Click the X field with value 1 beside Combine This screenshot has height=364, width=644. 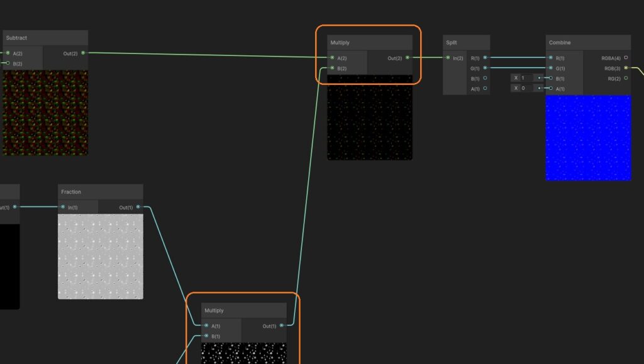click(527, 78)
